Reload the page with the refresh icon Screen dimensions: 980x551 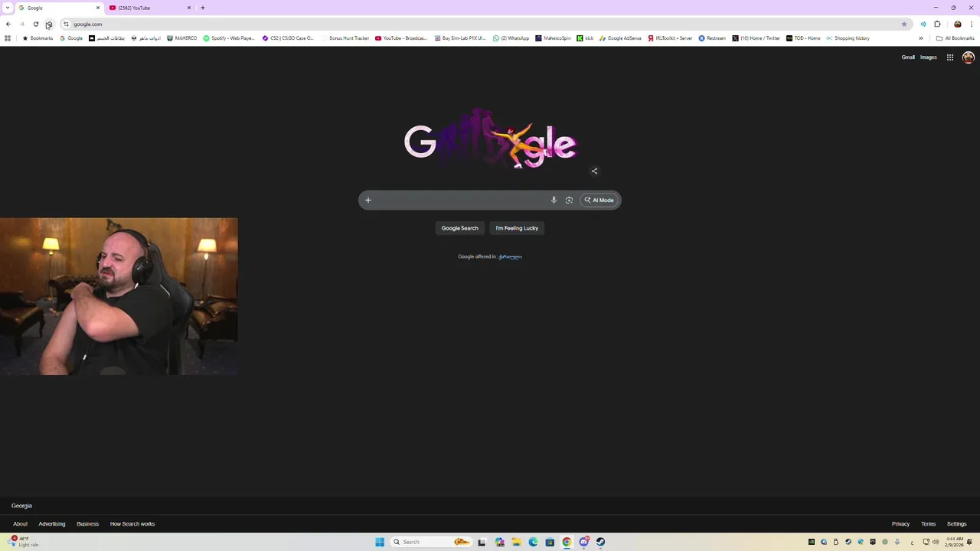(x=35, y=24)
